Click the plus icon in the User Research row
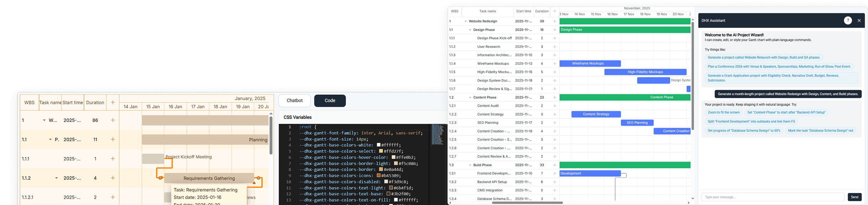The image size is (868, 205). point(555,47)
